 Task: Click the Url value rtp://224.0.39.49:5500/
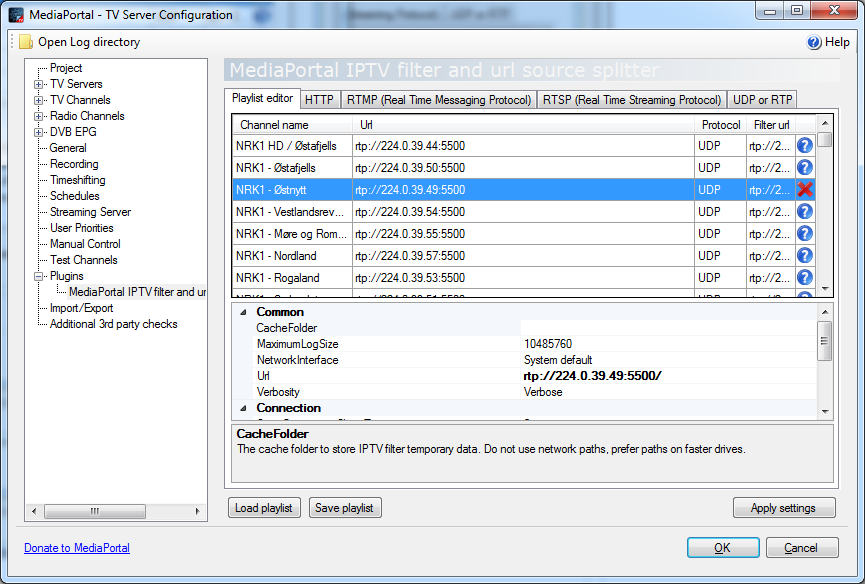click(x=668, y=376)
